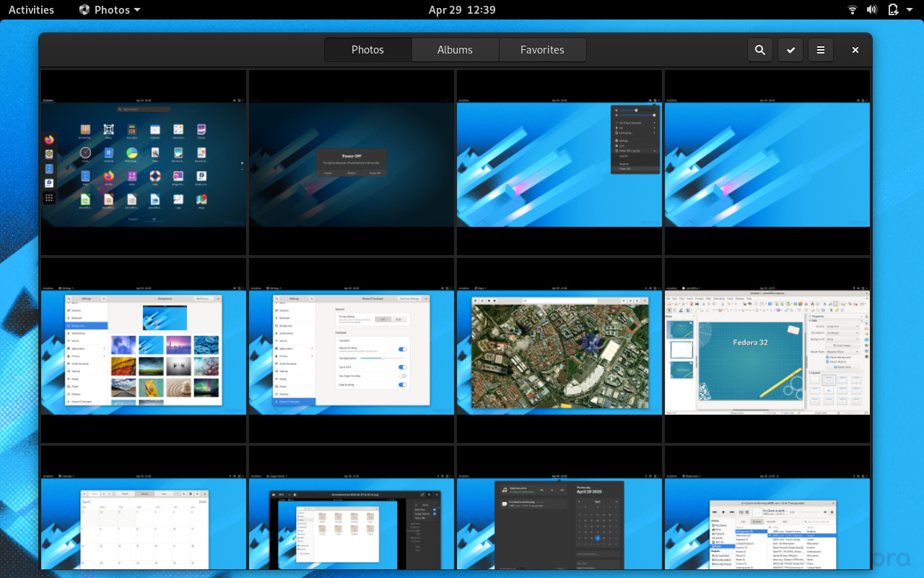Open the Settings Background wallpapers screenshot thumbnail
Screen dimensions: 924x578
coord(144,350)
